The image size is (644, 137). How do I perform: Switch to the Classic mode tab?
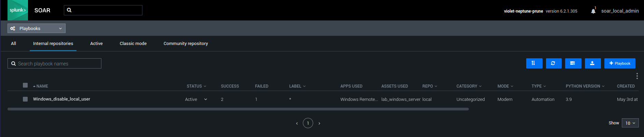(x=133, y=44)
